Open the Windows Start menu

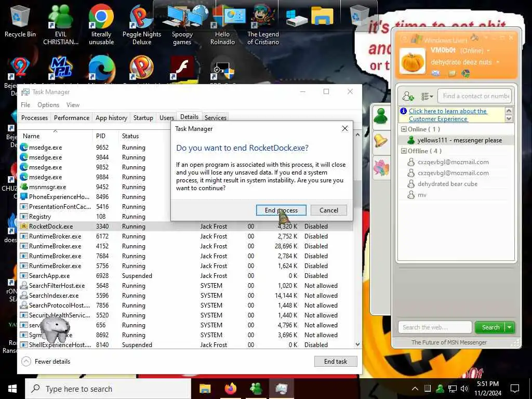point(12,389)
